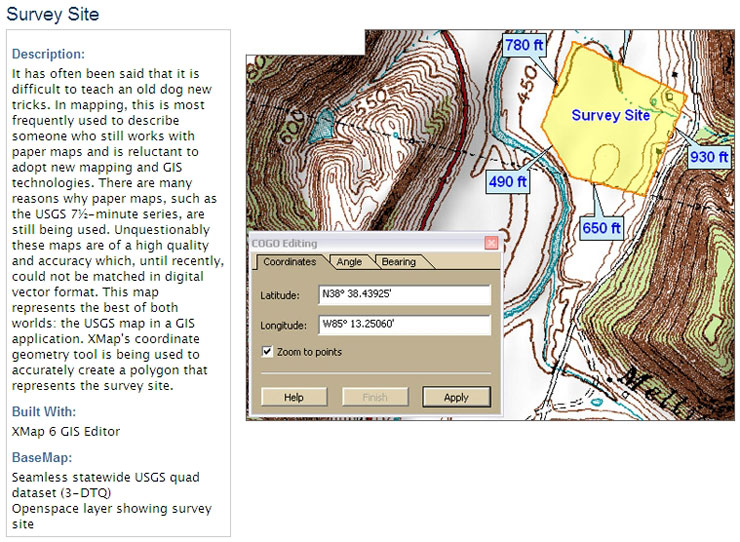This screenshot has width=740, height=542.
Task: Click the XMap 6 GIS Editor text
Action: (66, 432)
